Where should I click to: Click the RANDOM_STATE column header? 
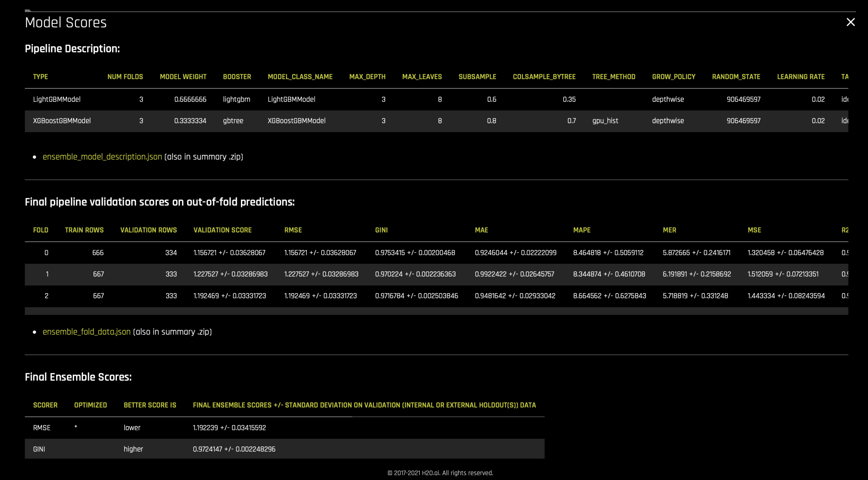point(736,77)
